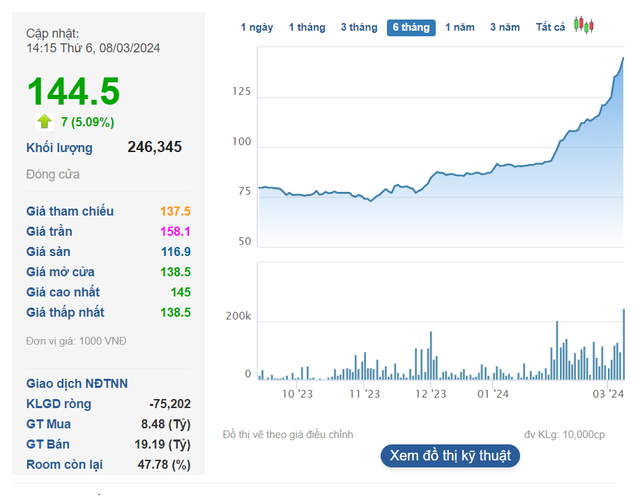
Task: Click the price line peak at chart's right edge
Action: [x=622, y=59]
